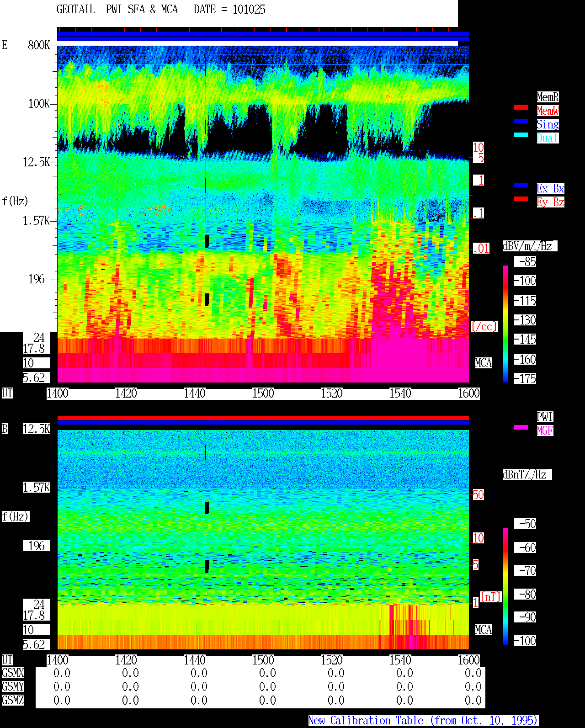Click the cyan Dual legend swatch
The width and height of the screenshot is (585, 728).
click(521, 135)
